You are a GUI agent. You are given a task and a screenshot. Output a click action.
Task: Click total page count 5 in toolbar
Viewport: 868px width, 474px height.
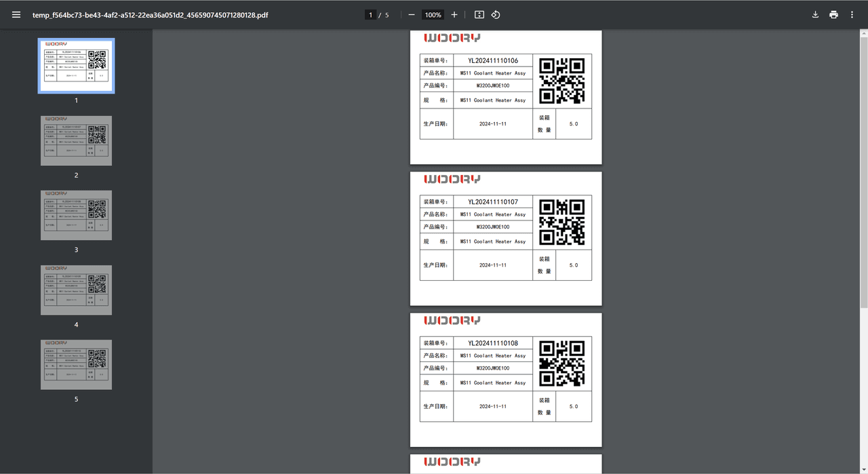387,15
